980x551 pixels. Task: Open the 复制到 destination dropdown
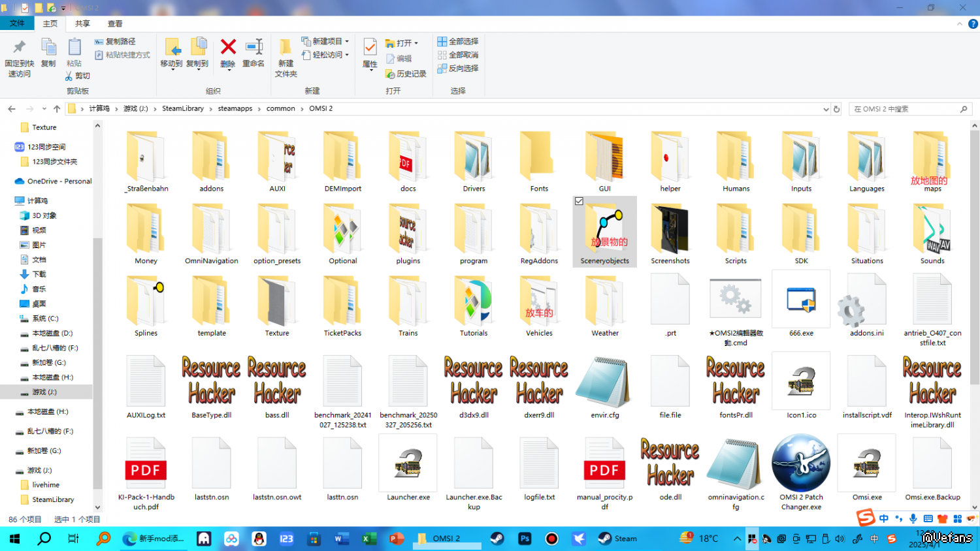(197, 69)
